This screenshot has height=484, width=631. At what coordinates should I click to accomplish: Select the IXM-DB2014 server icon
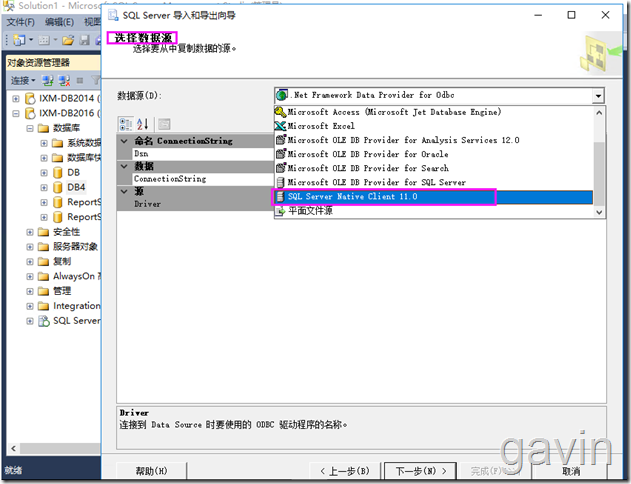coord(30,99)
